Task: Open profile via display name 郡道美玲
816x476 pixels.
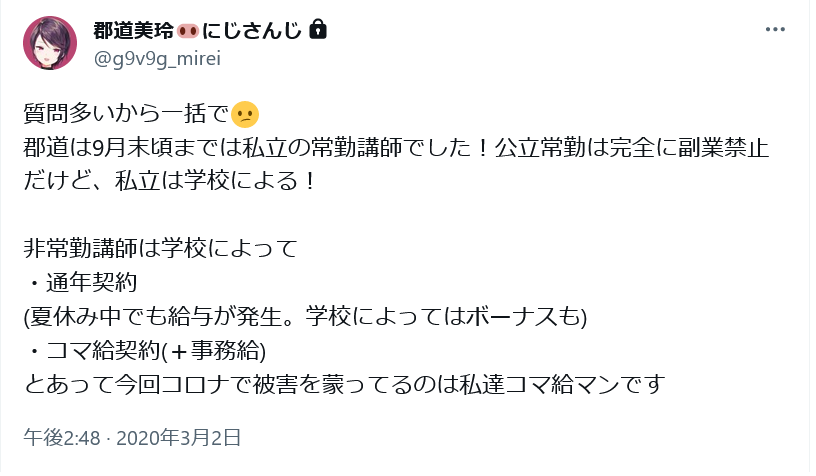Action: pos(134,31)
